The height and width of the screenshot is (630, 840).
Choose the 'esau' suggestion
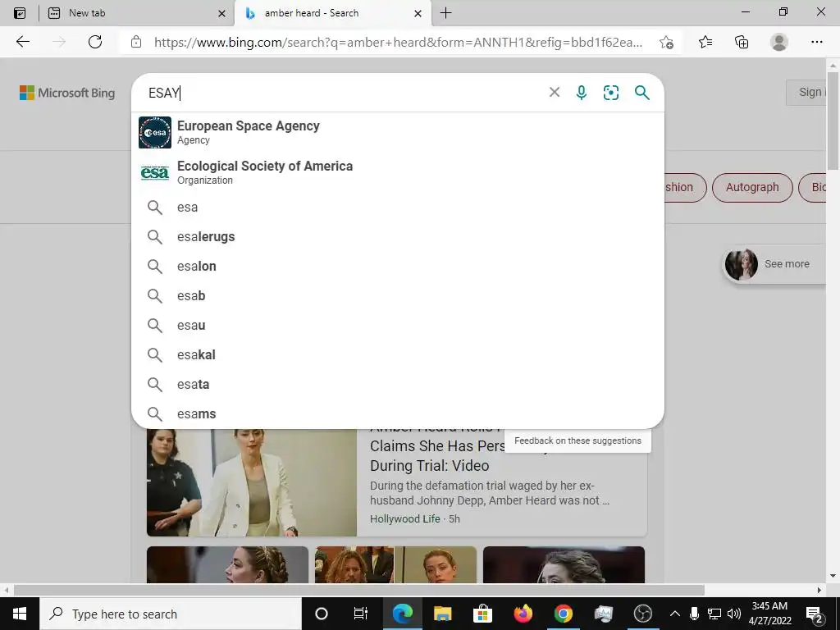(x=398, y=325)
